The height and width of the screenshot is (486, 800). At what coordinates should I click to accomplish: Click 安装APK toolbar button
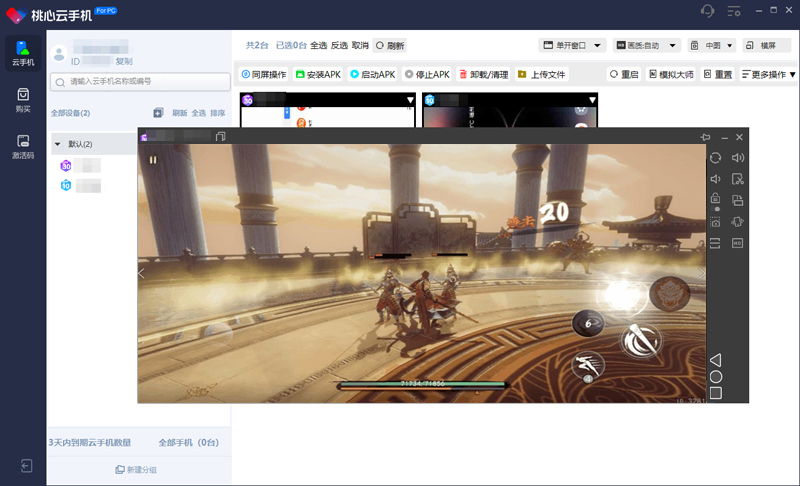coord(318,74)
